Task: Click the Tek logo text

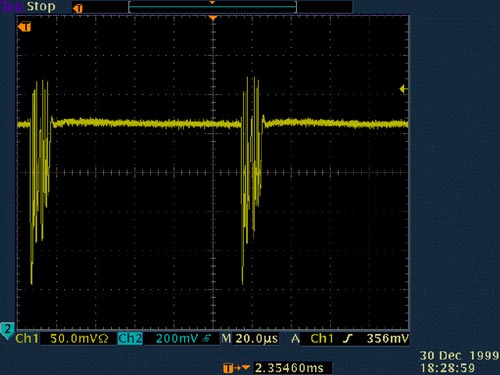Action: [x=12, y=6]
